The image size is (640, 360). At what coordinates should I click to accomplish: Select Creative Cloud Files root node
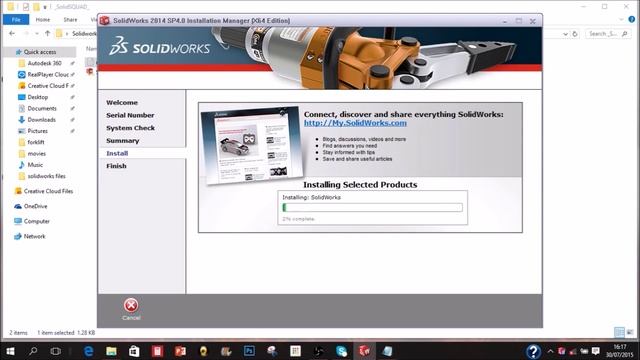pos(48,191)
